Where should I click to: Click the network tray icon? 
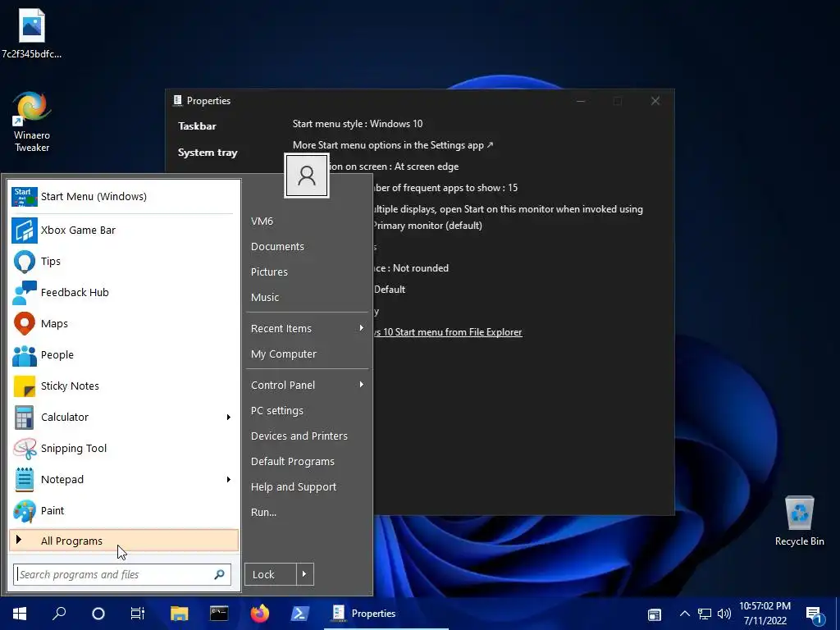705,614
